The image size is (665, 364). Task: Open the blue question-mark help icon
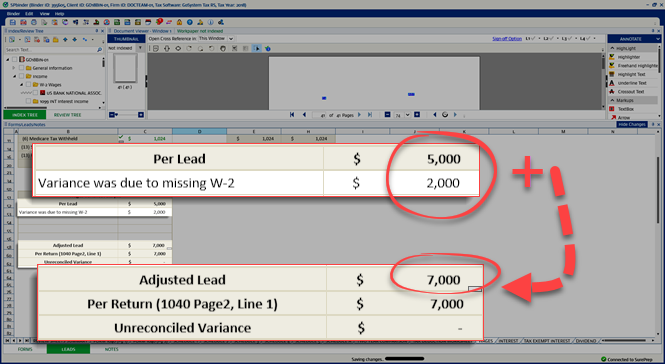click(190, 22)
